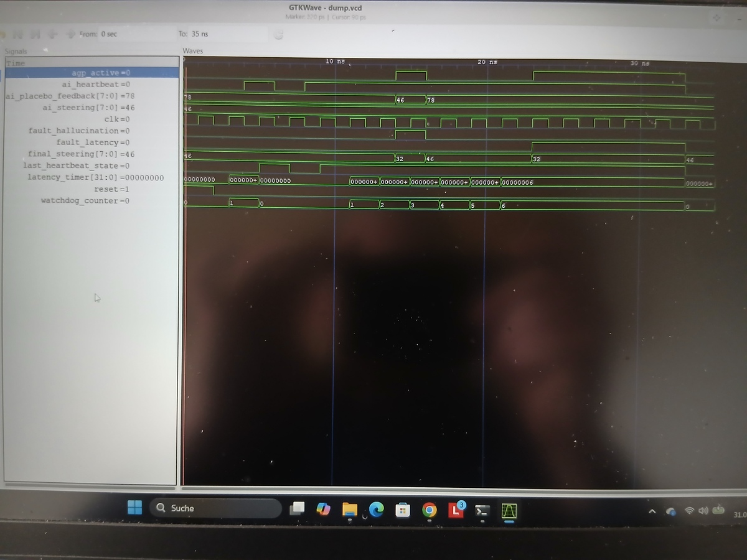Screen dimensions: 747x560
Task: Expand the hidden system tray icons chevron
Action: [x=652, y=511]
